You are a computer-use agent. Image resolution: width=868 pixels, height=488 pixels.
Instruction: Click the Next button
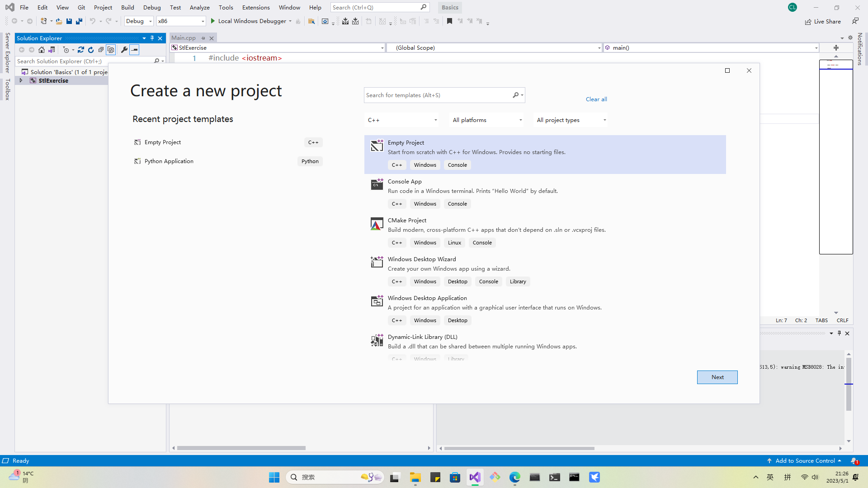point(717,377)
